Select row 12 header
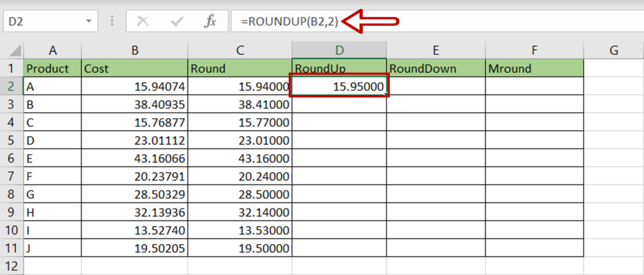644x275 pixels. click(11, 266)
